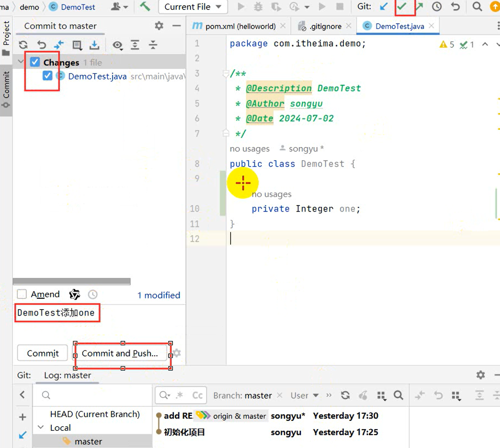
Task: Open the User filter dropdown
Action: pos(305,396)
